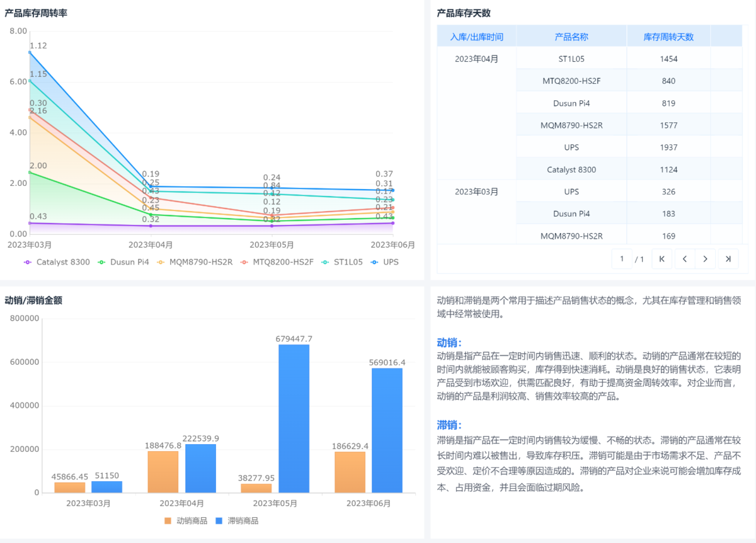Click the 2.00 data label on the line chart
Screen dimensions: 756x543
38,166
